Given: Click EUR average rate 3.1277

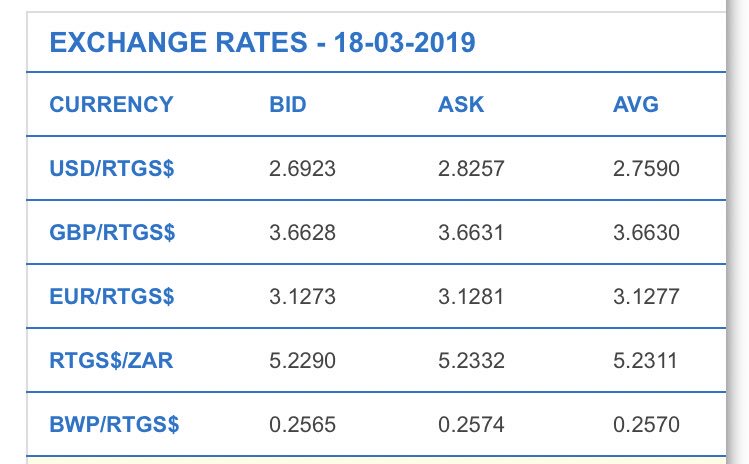Looking at the screenshot, I should tap(646, 296).
